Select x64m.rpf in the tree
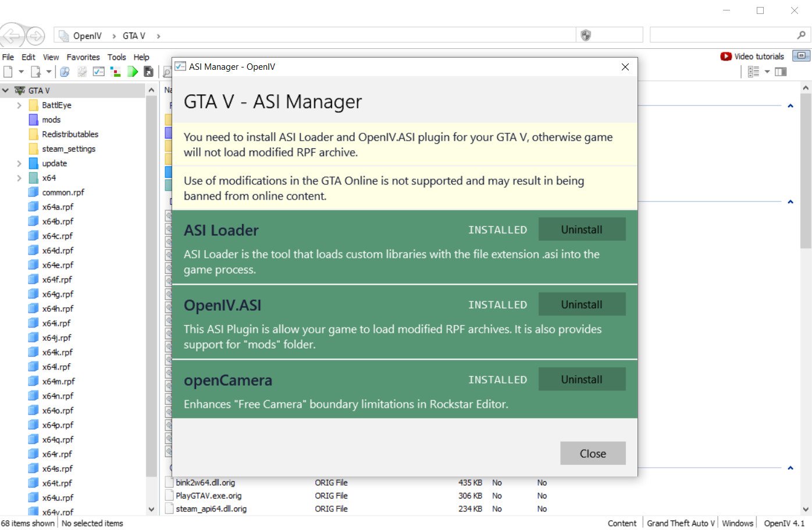This screenshot has height=530, width=812. pos(58,382)
